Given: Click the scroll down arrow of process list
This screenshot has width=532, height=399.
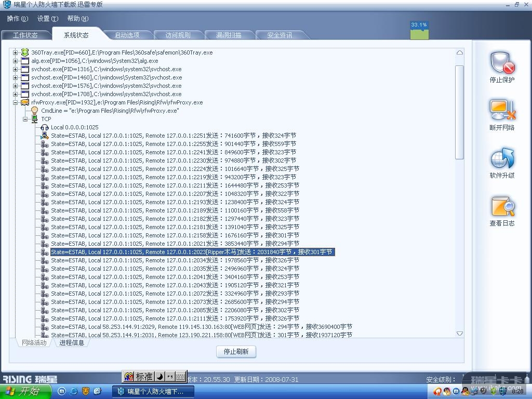Looking at the screenshot, I should [x=460, y=334].
